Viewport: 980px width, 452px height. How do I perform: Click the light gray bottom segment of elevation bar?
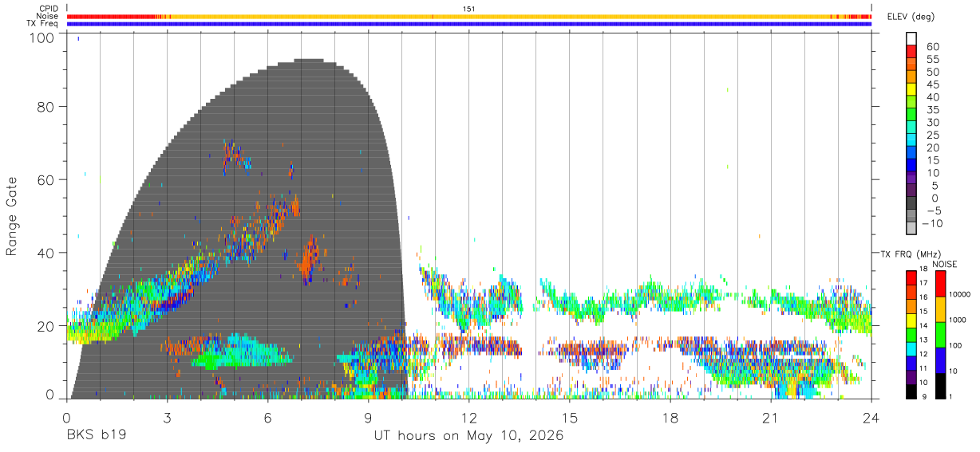tap(911, 228)
